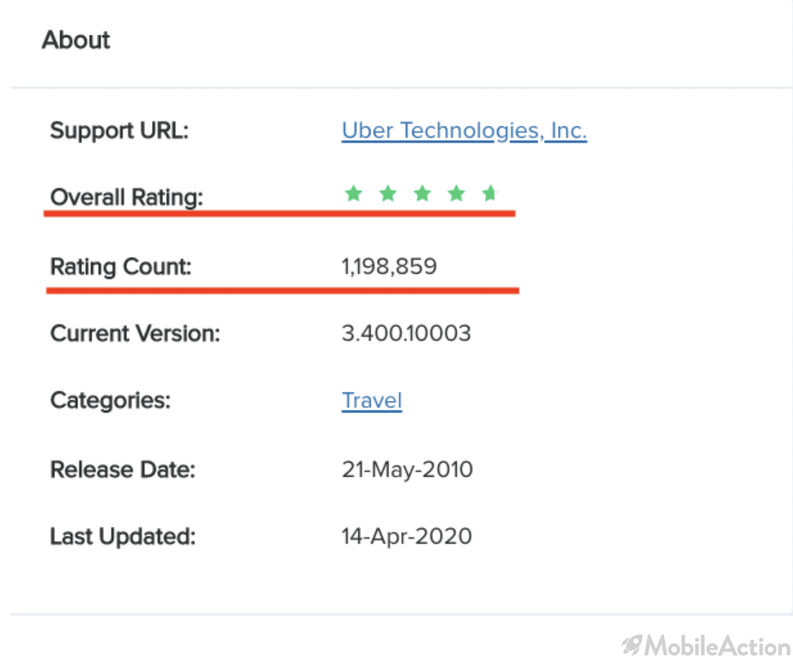Select the About section heading
The height and width of the screenshot is (672, 793).
[x=76, y=40]
